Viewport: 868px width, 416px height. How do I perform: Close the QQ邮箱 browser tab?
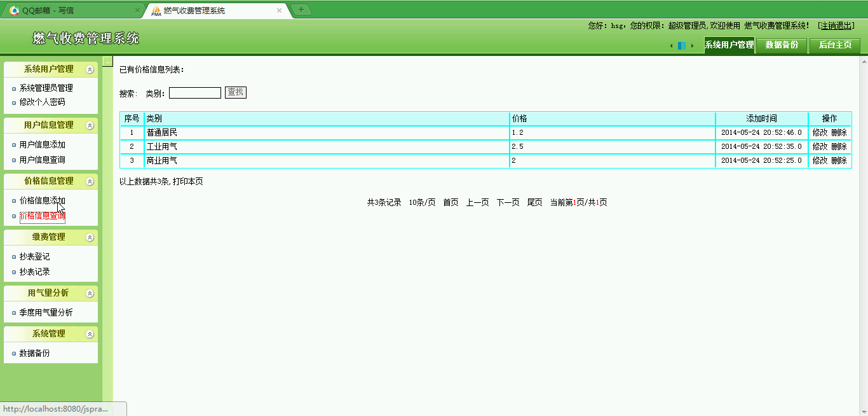[x=137, y=11]
